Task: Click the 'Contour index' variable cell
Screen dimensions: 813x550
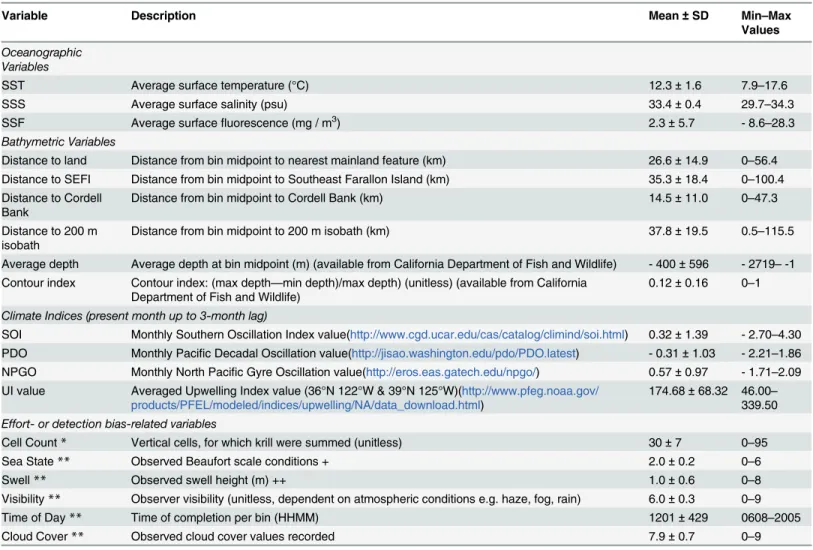Action: (38, 283)
